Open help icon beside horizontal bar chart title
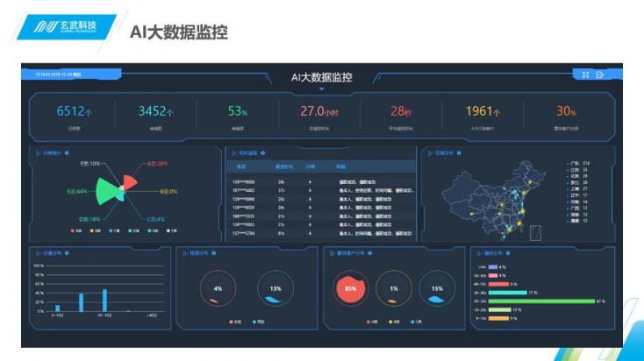This screenshot has width=644, height=361. (x=508, y=253)
